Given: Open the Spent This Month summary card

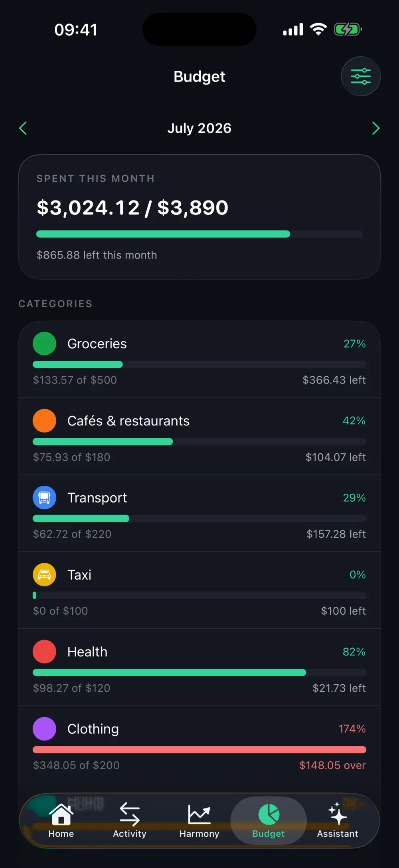Looking at the screenshot, I should click(199, 217).
